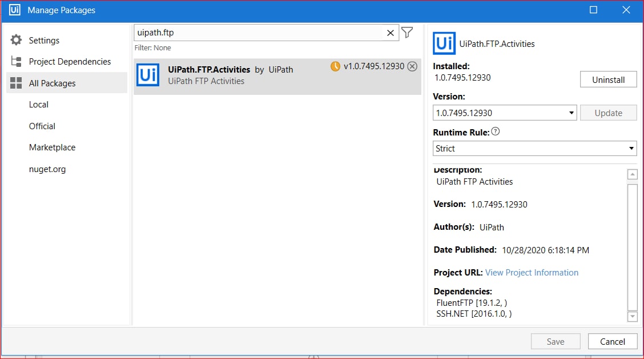Switch to the Official feed
This screenshot has width=644, height=359.
42,126
